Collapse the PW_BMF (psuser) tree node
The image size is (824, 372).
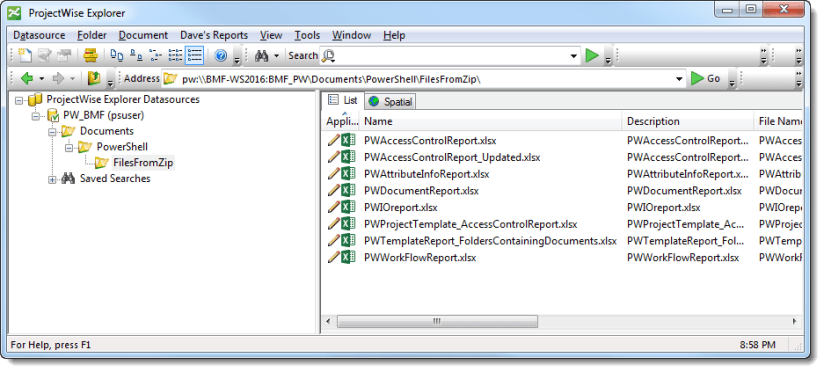(x=35, y=116)
